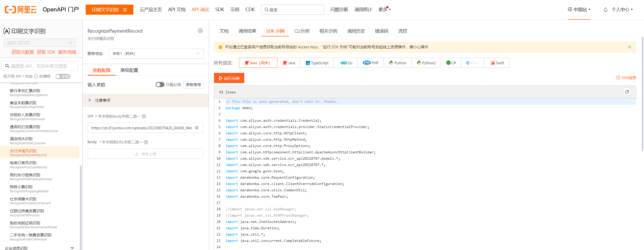Click the 运行示例 button

coord(229,78)
